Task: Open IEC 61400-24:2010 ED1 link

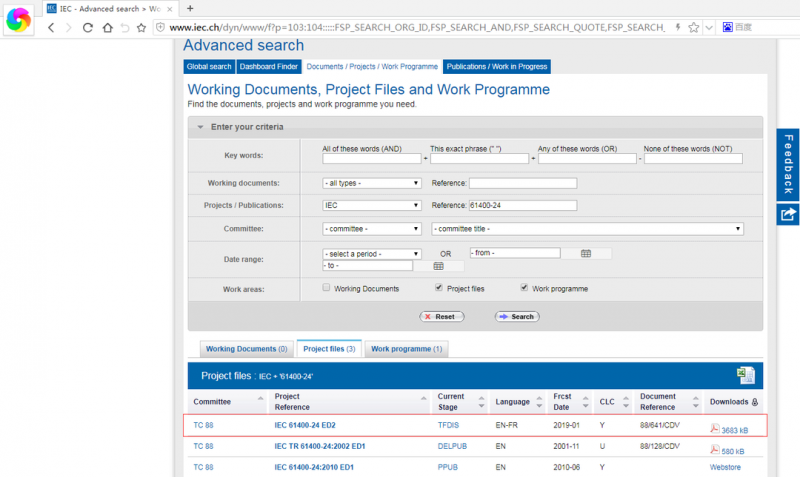Action: tap(314, 467)
